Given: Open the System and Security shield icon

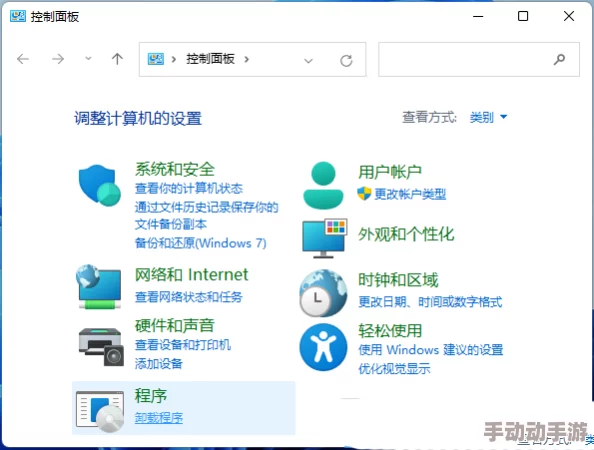Looking at the screenshot, I should [100, 185].
